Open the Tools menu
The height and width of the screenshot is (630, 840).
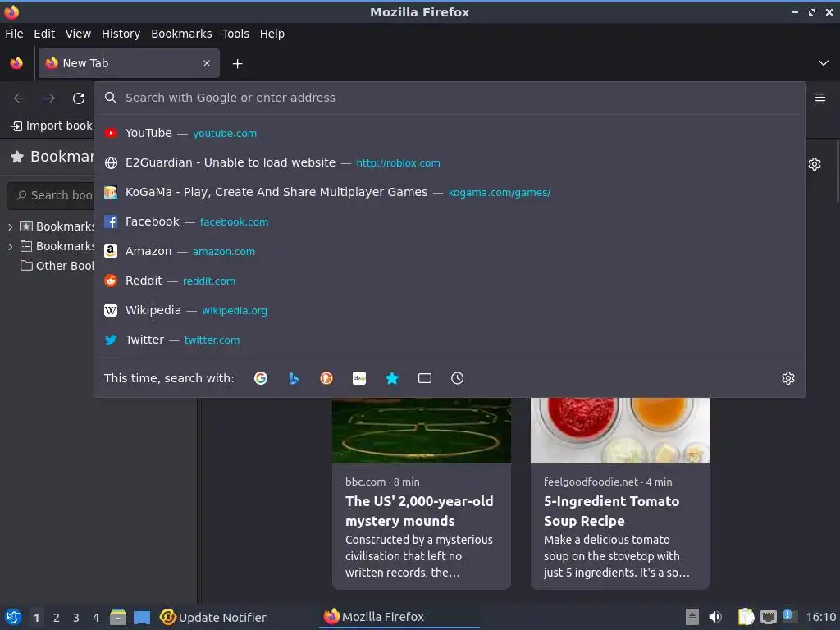tap(235, 34)
